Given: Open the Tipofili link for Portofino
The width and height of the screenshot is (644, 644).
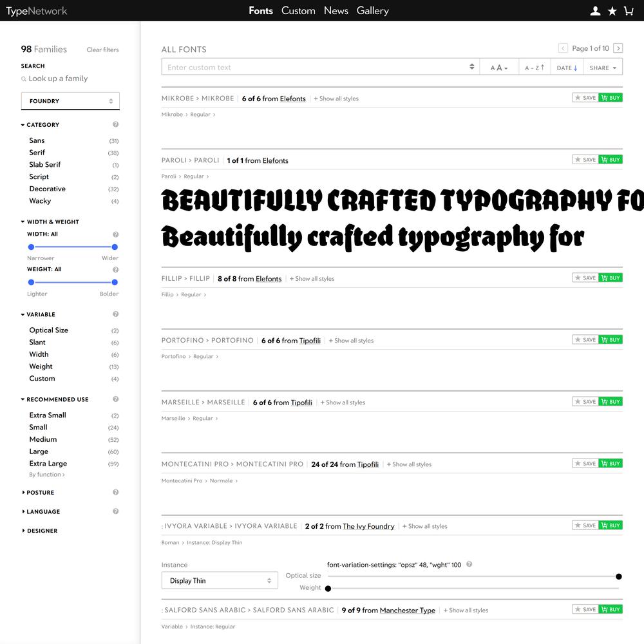Looking at the screenshot, I should pos(310,341).
